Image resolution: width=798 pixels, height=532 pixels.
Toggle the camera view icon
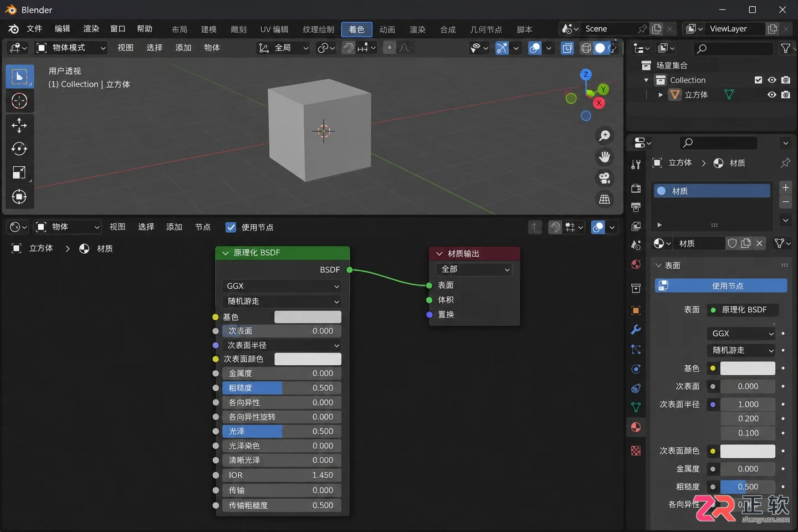pos(605,178)
